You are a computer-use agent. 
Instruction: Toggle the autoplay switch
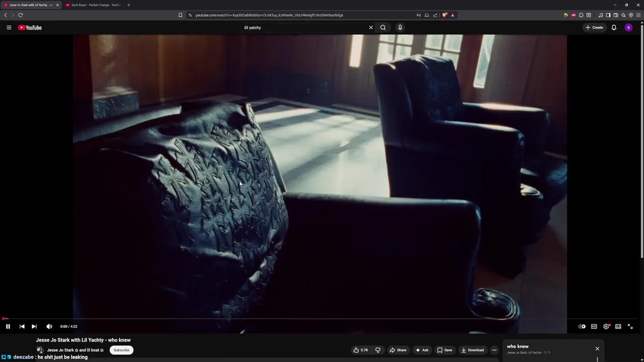click(x=582, y=326)
